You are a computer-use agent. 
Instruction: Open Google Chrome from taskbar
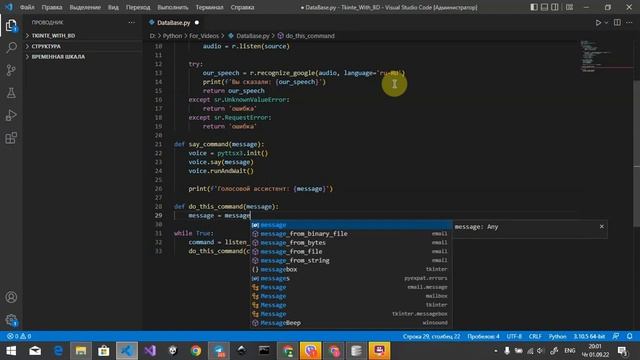pos(196,351)
